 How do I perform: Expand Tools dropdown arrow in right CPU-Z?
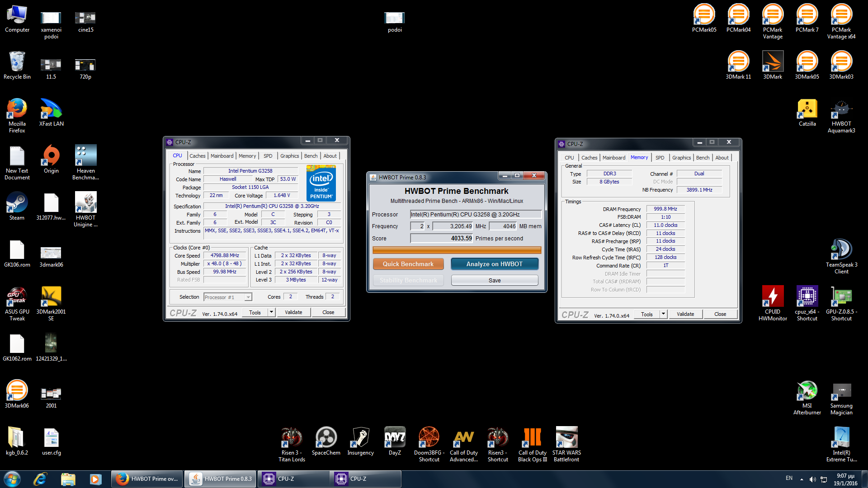(x=663, y=314)
